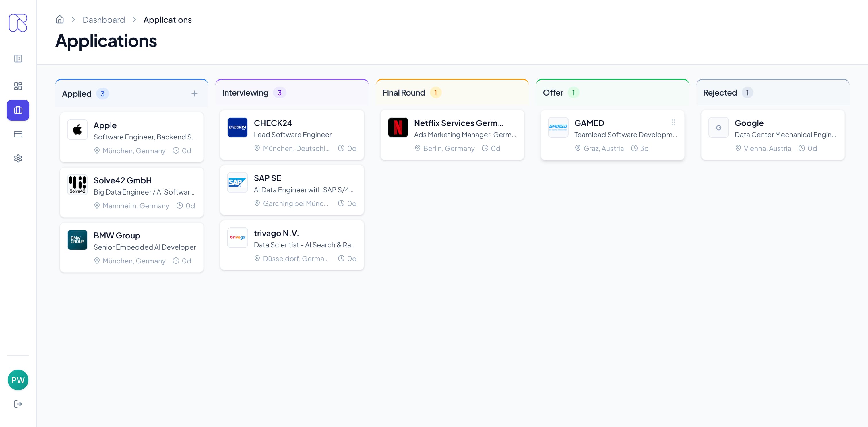Click the Rejected count badge
The height and width of the screenshot is (427, 868).
pyautogui.click(x=747, y=92)
